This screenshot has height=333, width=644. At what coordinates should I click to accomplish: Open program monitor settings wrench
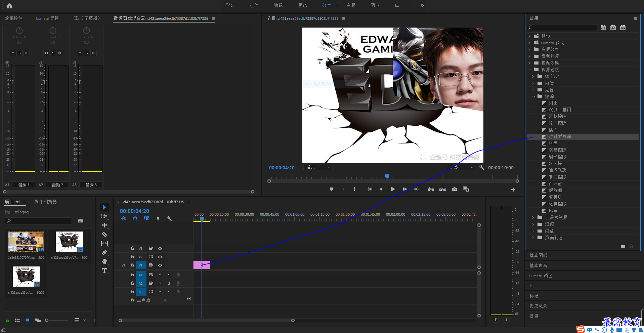point(482,167)
